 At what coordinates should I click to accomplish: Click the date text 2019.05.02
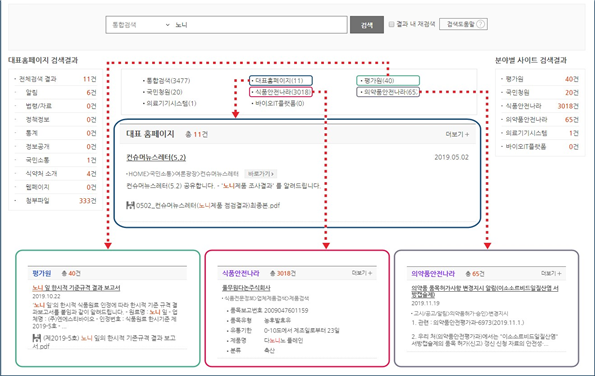coord(452,157)
